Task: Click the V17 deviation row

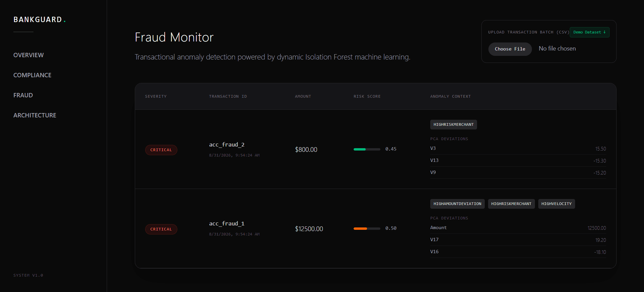Action: click(x=518, y=240)
